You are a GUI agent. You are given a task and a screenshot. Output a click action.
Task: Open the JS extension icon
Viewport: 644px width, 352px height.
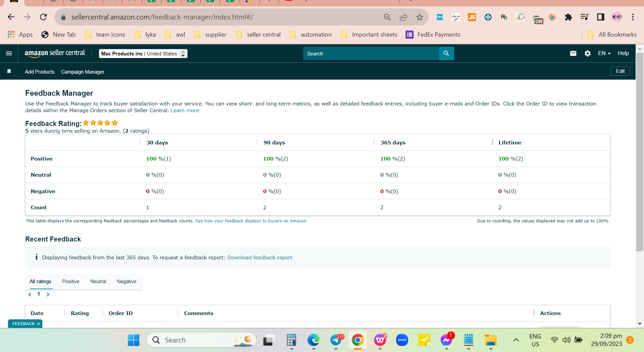coord(472,17)
